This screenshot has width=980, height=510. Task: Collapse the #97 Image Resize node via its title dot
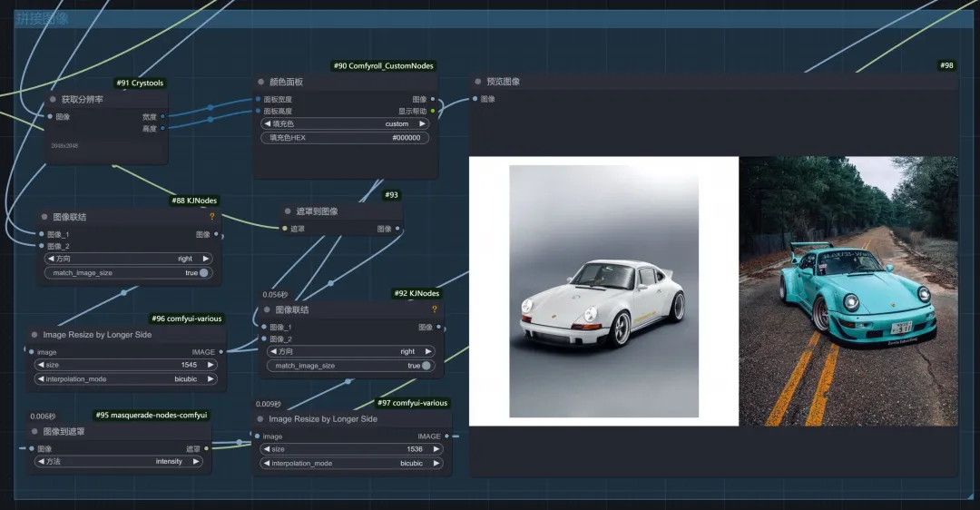tap(260, 418)
